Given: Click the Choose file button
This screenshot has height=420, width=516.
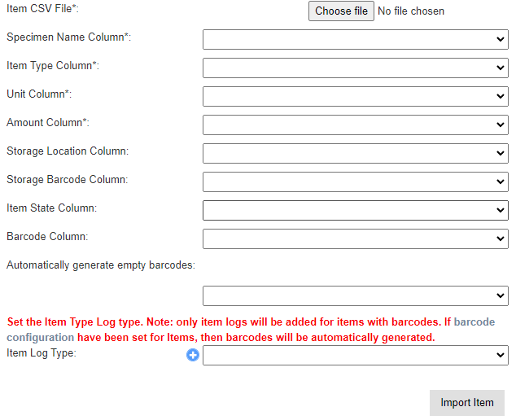Looking at the screenshot, I should click(x=341, y=11).
